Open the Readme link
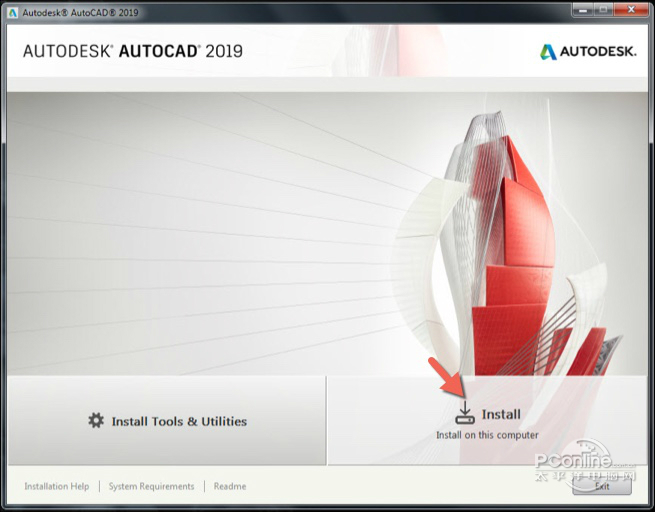The image size is (655, 512). [230, 486]
